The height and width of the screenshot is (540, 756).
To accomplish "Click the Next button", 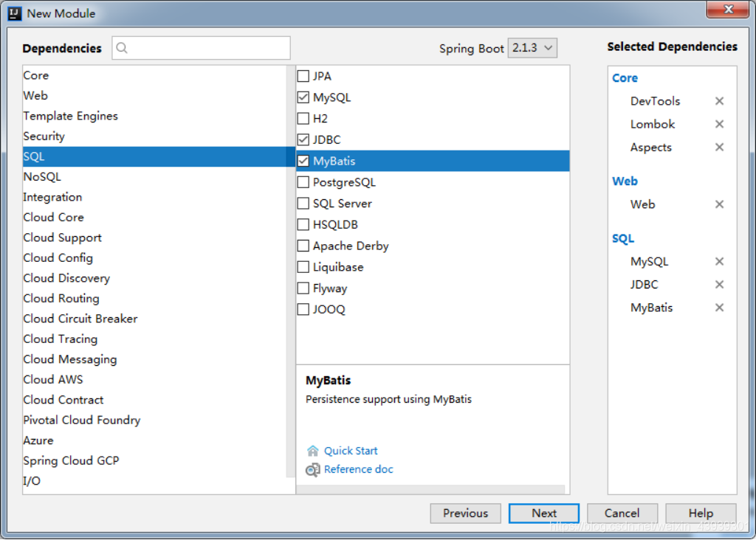I will click(x=544, y=513).
